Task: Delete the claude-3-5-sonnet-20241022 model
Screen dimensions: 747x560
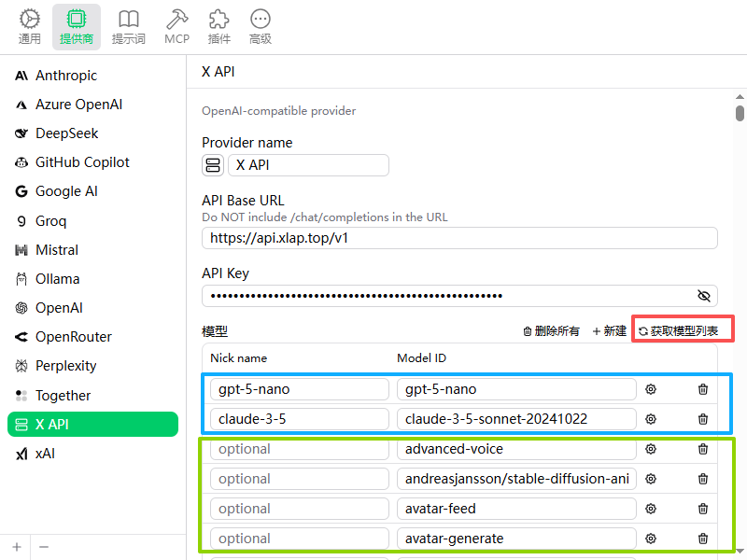Action: [703, 419]
